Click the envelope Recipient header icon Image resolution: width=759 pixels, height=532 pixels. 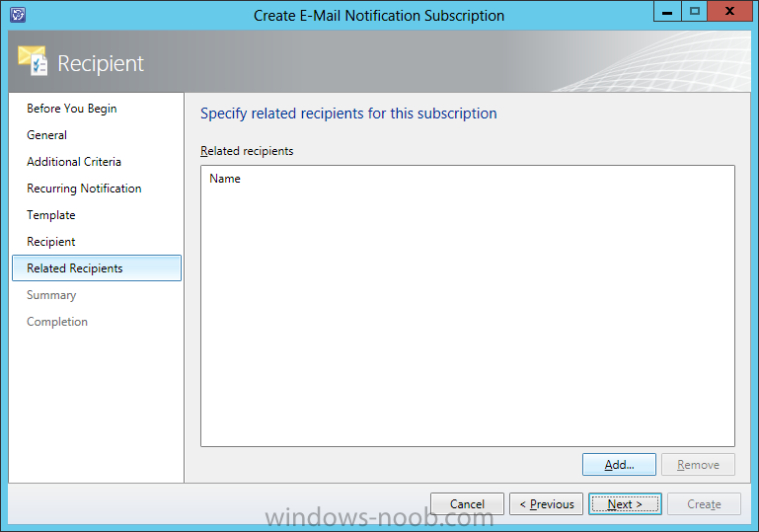point(33,60)
